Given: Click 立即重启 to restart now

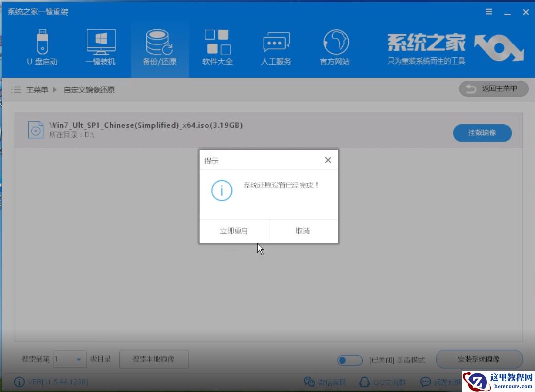Looking at the screenshot, I should [235, 231].
